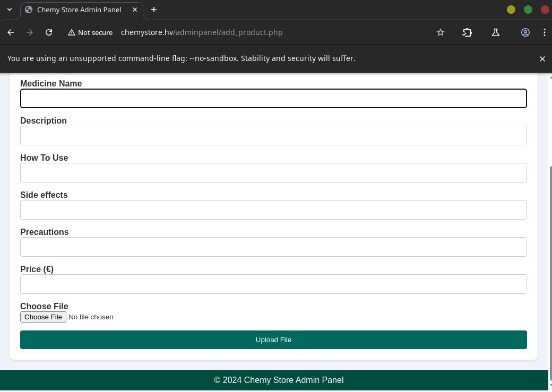Open the profile avatar menu
Screen dimensions: 552x392
click(x=525, y=32)
